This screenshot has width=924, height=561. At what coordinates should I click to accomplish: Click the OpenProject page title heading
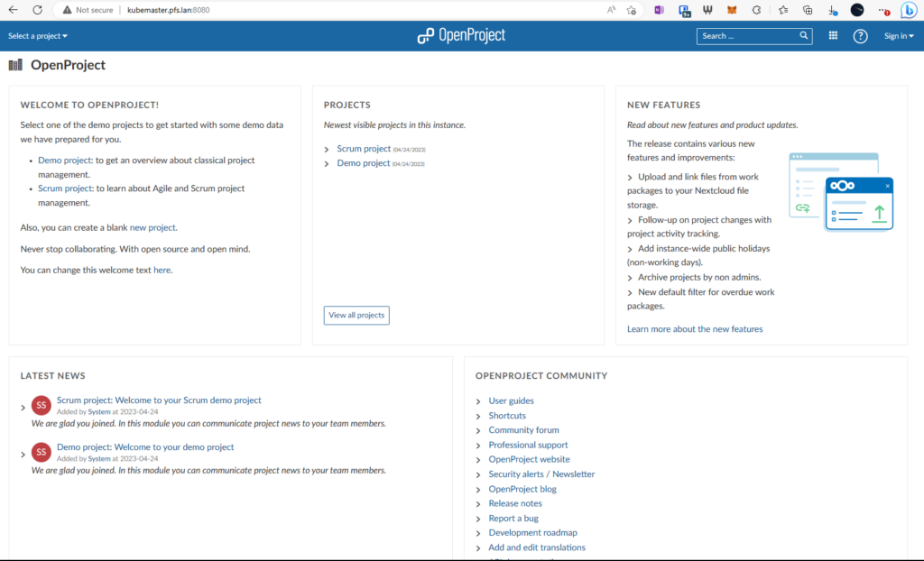pyautogui.click(x=68, y=65)
